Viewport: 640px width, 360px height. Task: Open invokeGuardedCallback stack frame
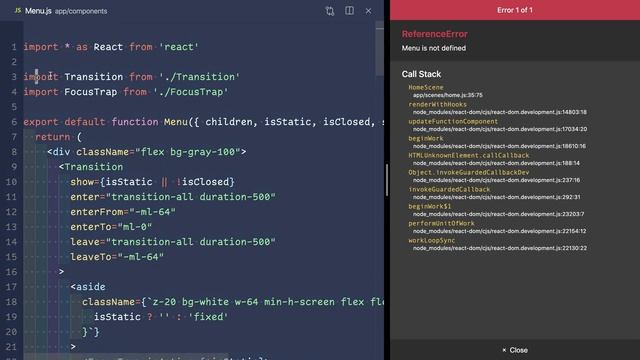[x=449, y=189]
